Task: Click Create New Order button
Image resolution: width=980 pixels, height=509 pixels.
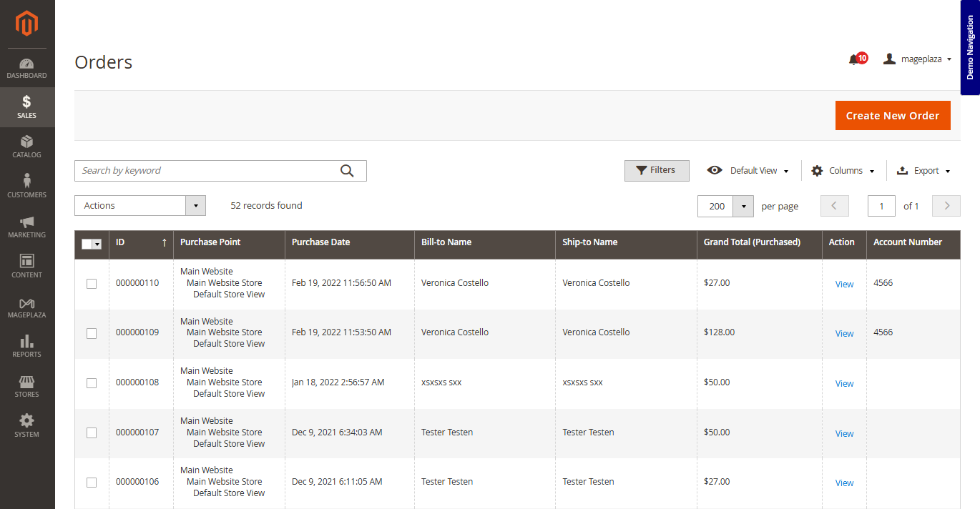Action: (x=893, y=116)
